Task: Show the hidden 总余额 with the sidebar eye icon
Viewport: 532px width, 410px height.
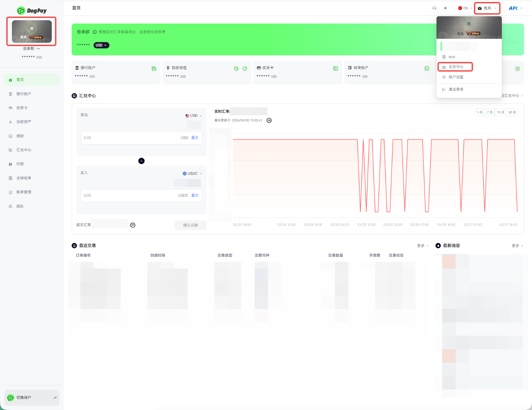Action: pyautogui.click(x=38, y=49)
